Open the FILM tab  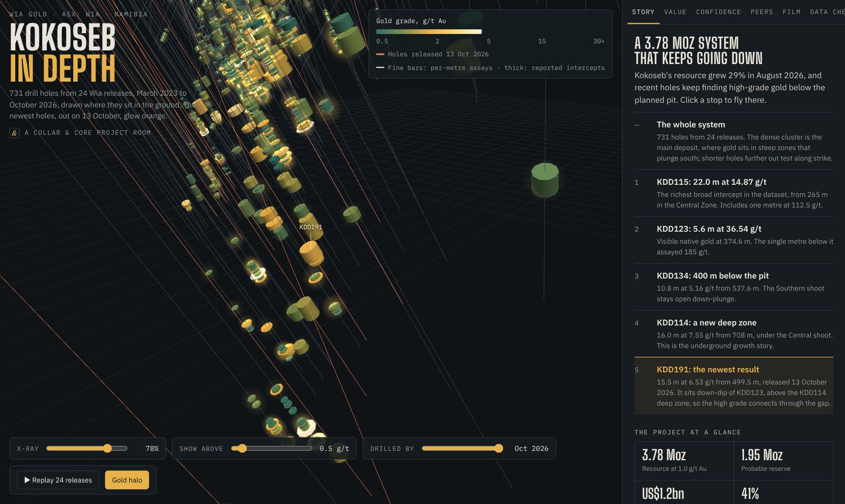click(x=791, y=12)
